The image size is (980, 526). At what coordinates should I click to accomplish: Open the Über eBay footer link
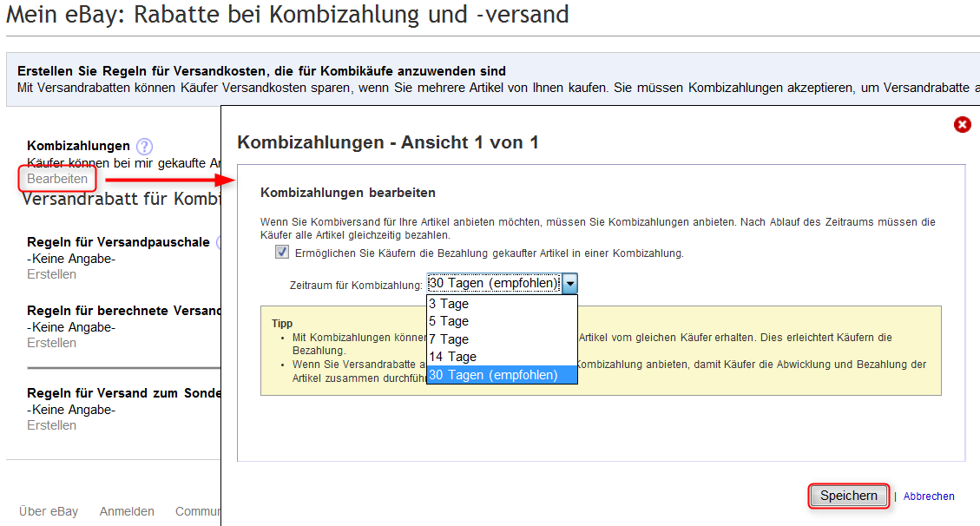[x=48, y=511]
